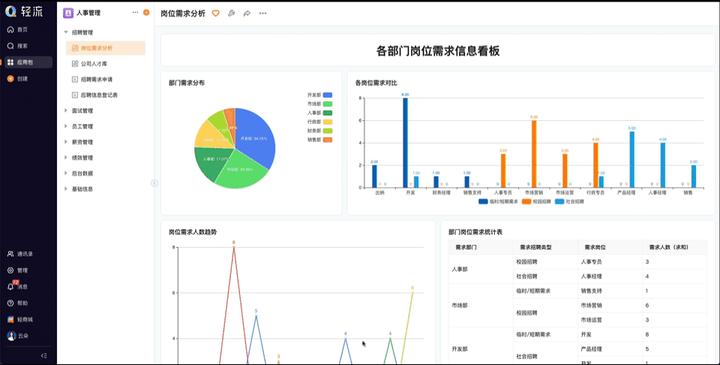The image size is (720, 365).
Task: Open 轻商城 store icon
Action: tap(11, 319)
